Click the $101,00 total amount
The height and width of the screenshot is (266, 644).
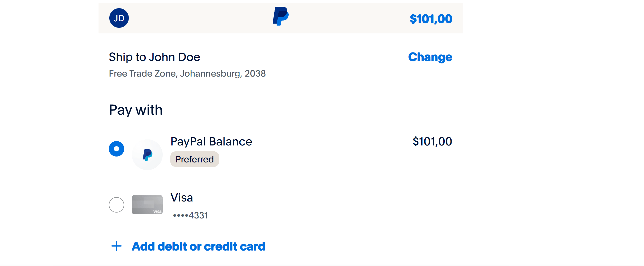[x=431, y=18]
